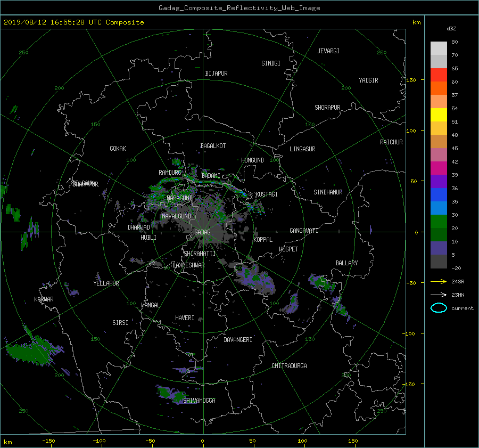
Task: Click the KOPPAL city label
Action: (263, 240)
